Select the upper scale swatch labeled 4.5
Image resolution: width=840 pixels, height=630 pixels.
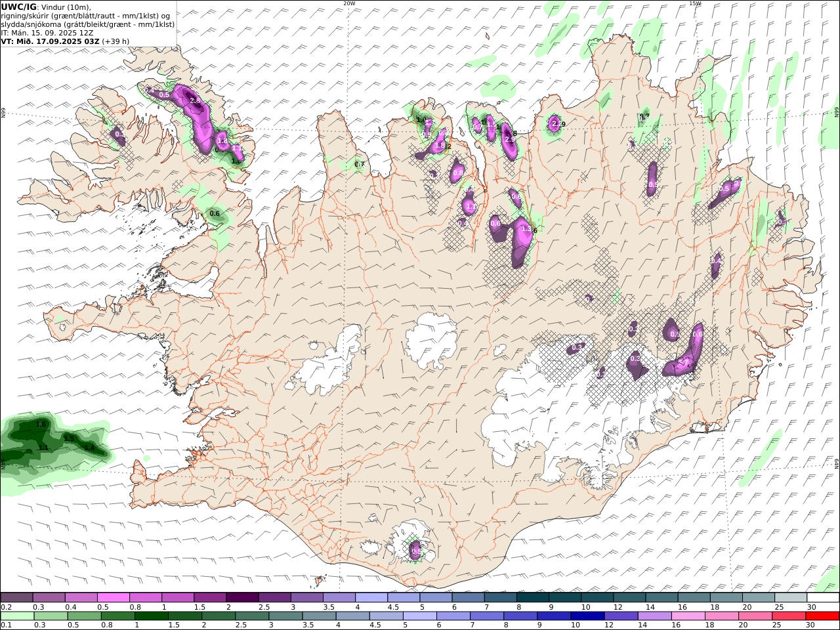tap(404, 598)
